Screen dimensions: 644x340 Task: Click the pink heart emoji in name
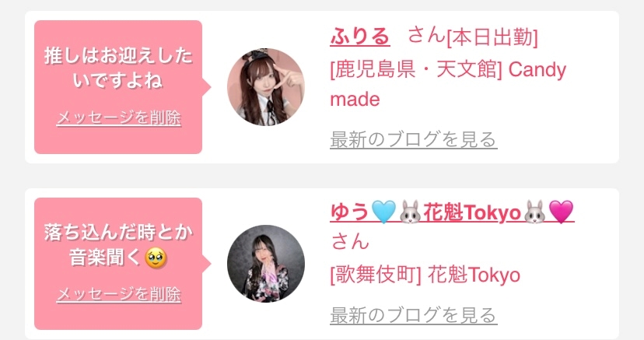click(x=561, y=212)
